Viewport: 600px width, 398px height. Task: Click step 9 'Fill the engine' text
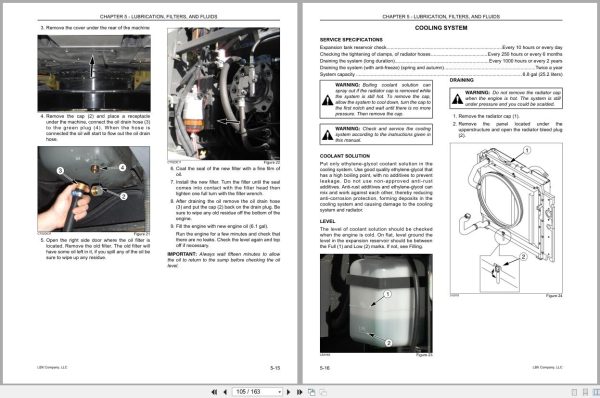[219, 226]
